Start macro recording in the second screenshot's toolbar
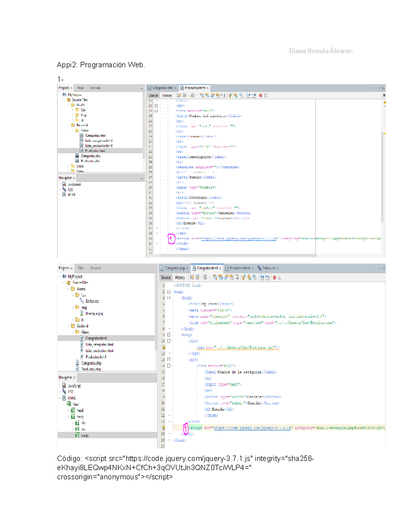This screenshot has height=532, width=411. click(274, 277)
